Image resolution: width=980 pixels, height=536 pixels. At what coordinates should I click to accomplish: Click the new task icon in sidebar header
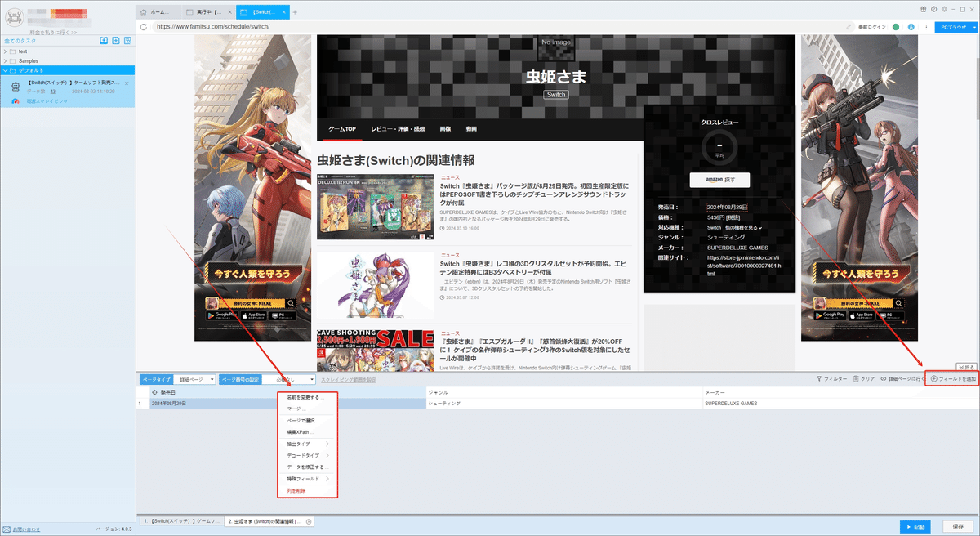click(116, 40)
